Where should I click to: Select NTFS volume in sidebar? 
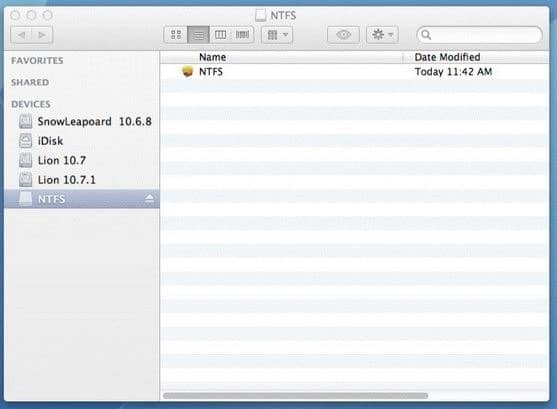click(82, 199)
